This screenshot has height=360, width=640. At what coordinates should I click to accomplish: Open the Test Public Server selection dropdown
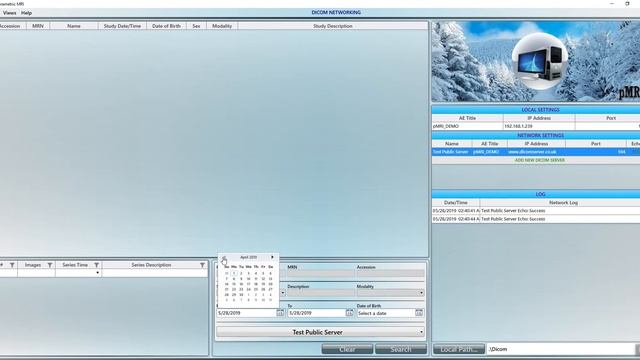[x=421, y=332]
